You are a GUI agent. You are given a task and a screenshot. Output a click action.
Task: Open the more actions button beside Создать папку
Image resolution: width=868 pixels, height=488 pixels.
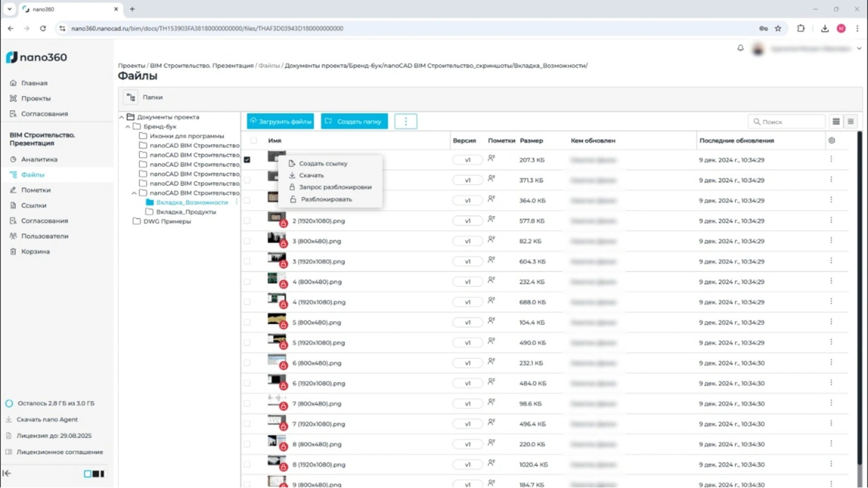(406, 121)
